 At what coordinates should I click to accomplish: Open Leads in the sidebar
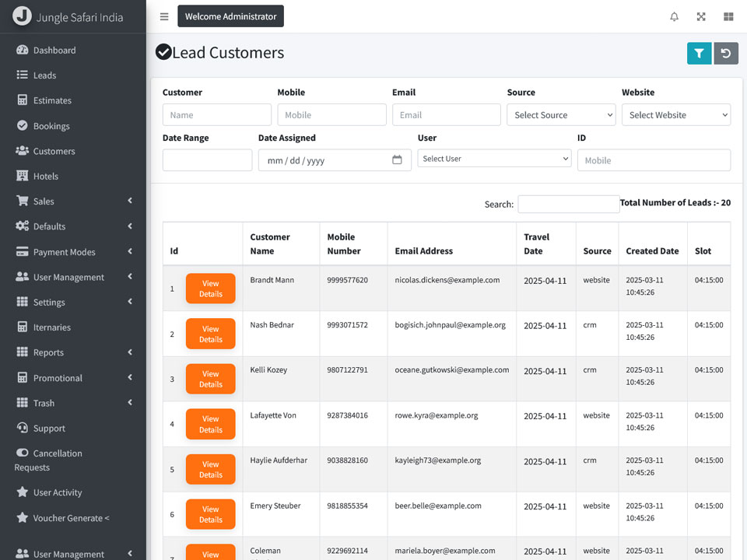coord(44,75)
